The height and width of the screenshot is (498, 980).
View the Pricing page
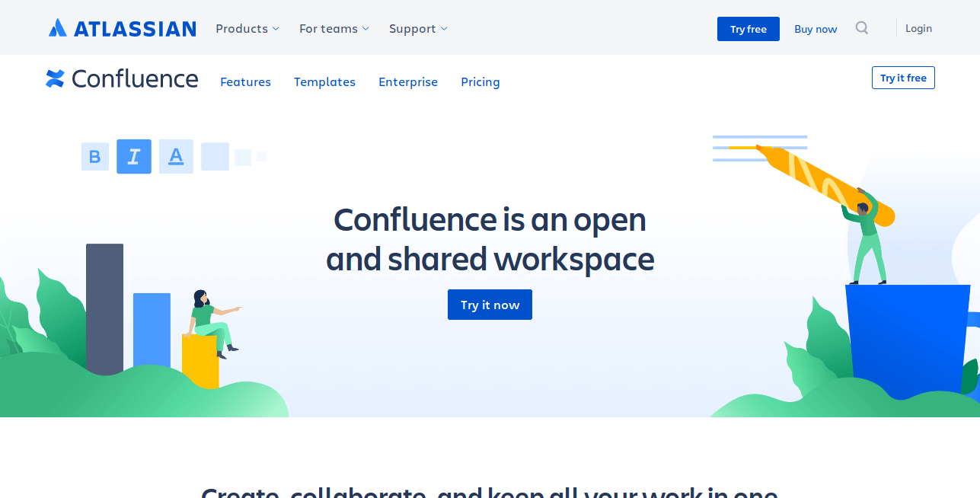pos(480,82)
